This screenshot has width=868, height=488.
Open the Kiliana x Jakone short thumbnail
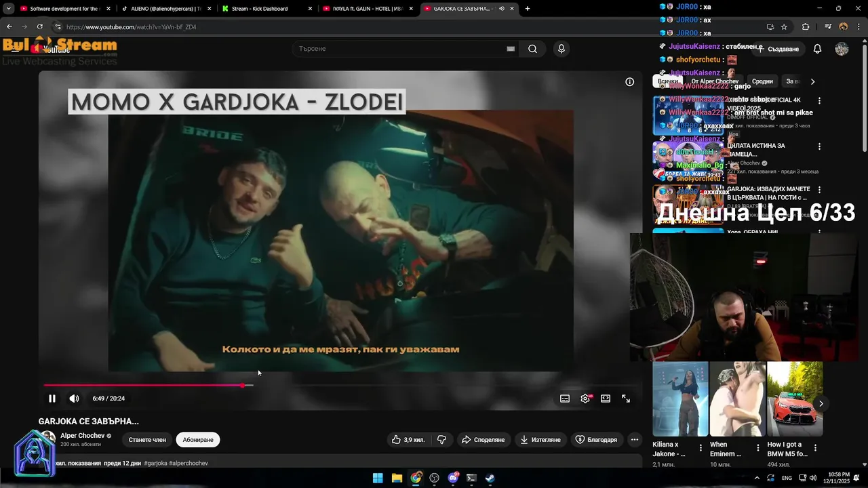680,399
